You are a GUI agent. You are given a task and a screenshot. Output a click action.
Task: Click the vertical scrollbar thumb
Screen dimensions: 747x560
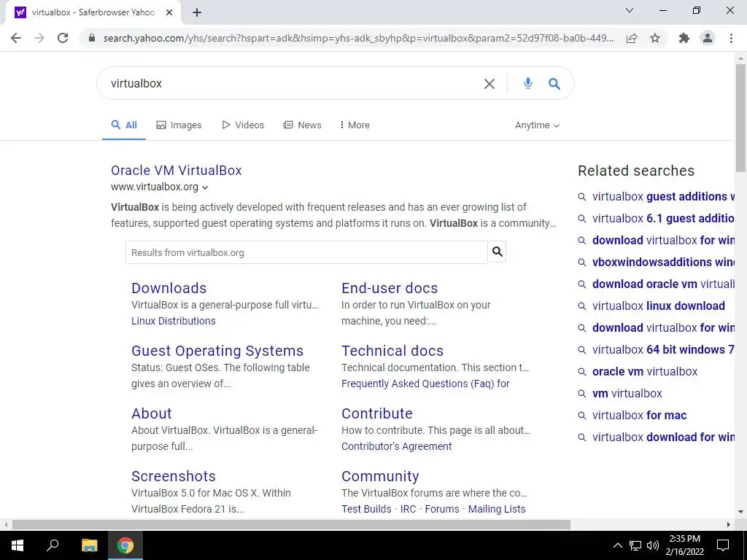click(x=740, y=118)
